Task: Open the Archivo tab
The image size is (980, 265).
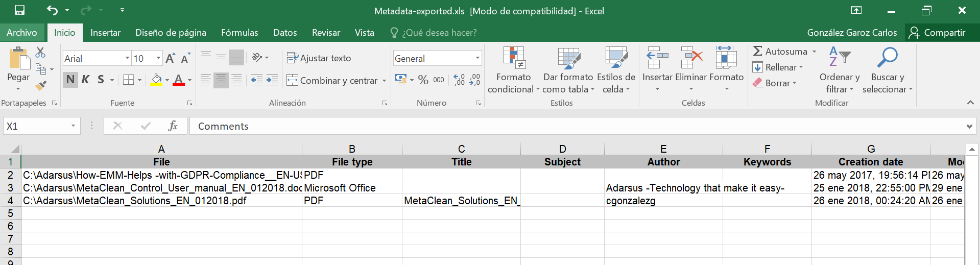Action: coord(22,33)
